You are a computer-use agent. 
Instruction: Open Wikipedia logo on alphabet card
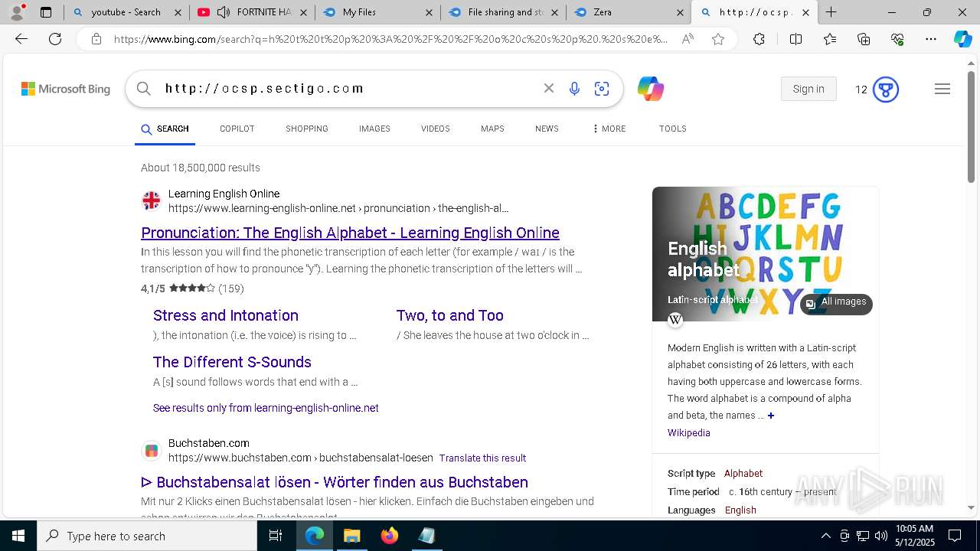[675, 320]
